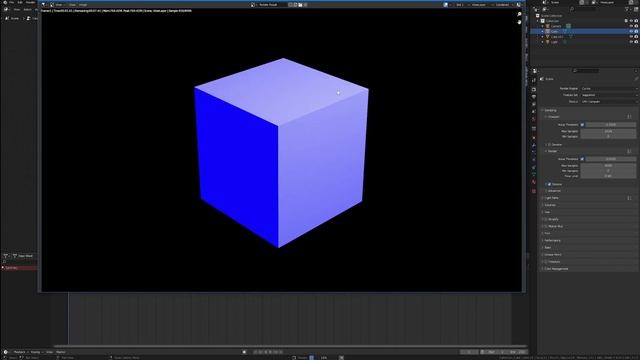The width and height of the screenshot is (640, 360).
Task: Toggle render visibility camera icon for Cube
Action: [636, 31]
